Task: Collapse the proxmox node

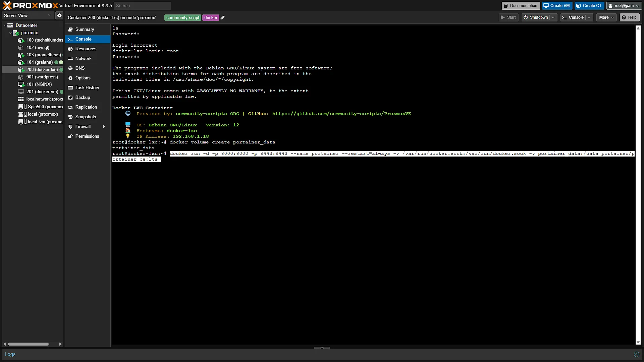Action: pyautogui.click(x=10, y=33)
